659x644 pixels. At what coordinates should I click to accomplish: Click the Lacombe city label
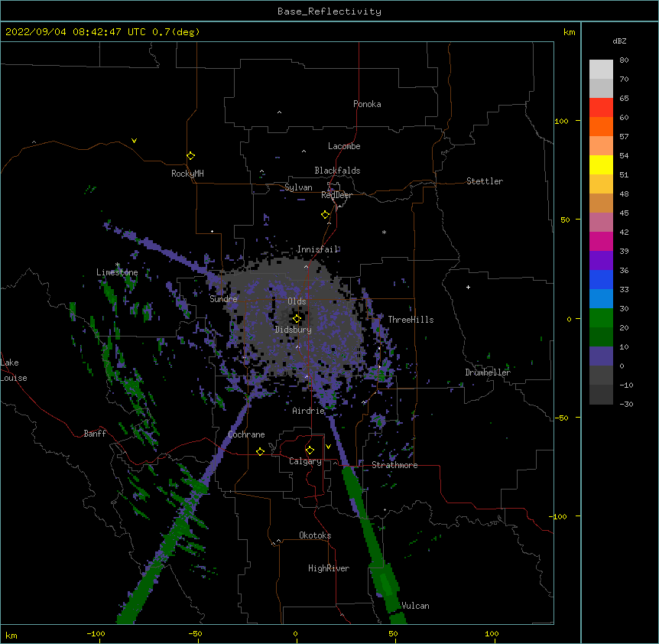tap(344, 146)
